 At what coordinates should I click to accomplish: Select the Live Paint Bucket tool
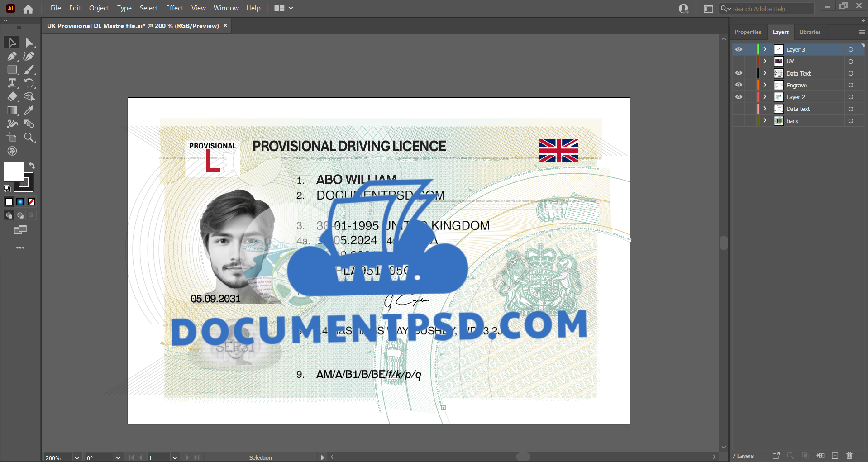[29, 124]
